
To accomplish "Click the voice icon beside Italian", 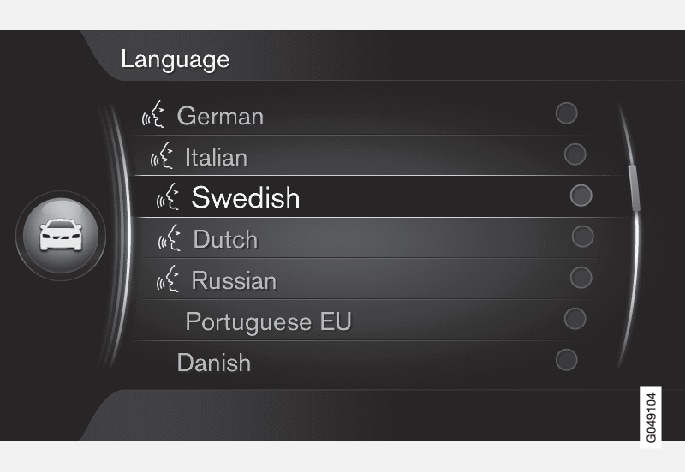I will [x=162, y=157].
